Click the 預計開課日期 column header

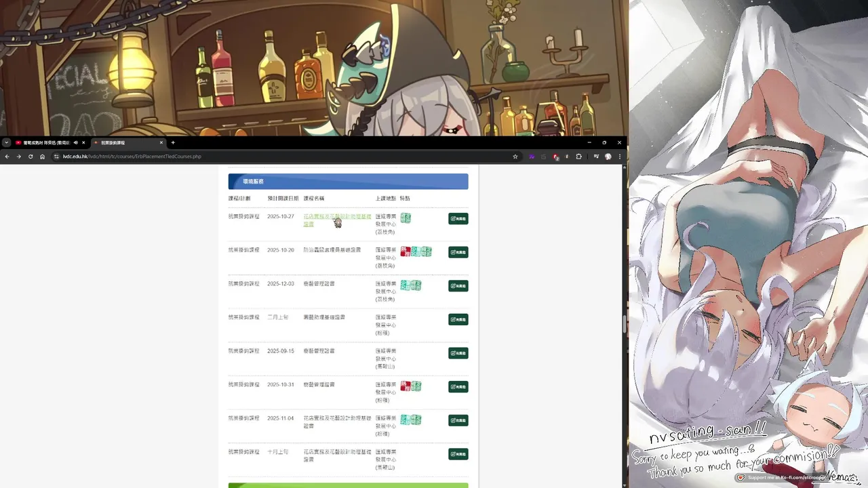tap(283, 199)
